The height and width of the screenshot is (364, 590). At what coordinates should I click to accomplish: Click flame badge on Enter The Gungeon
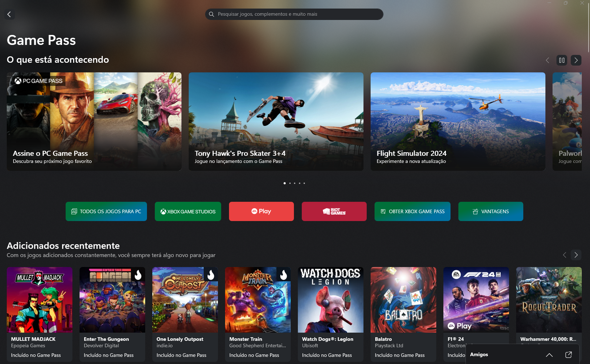[x=138, y=275]
